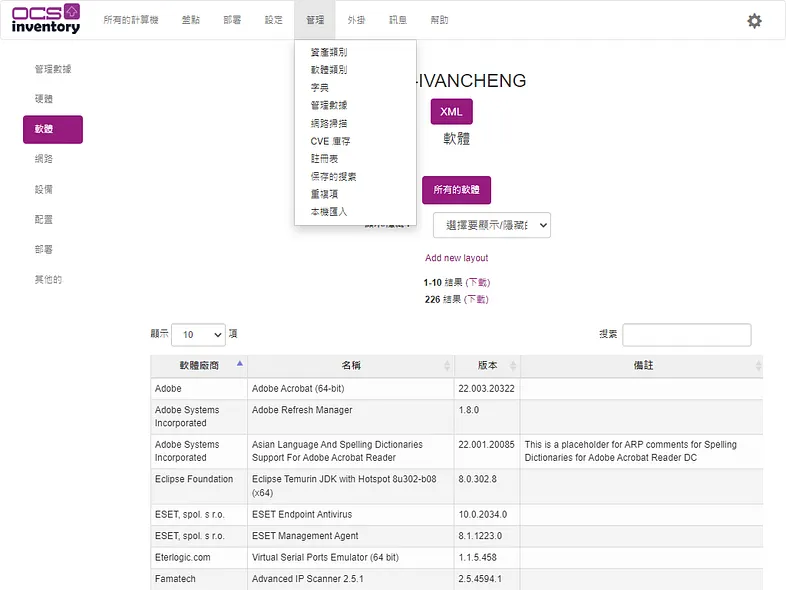This screenshot has height=590, width=786.
Task: Click the version 10.0.2034.0 cell
Action: (487, 514)
